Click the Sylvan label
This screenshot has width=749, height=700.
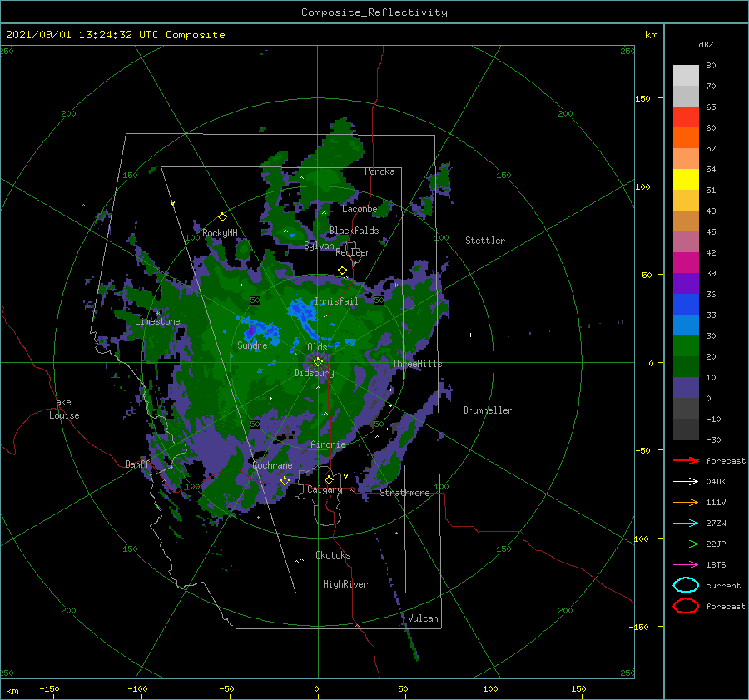[x=319, y=246]
